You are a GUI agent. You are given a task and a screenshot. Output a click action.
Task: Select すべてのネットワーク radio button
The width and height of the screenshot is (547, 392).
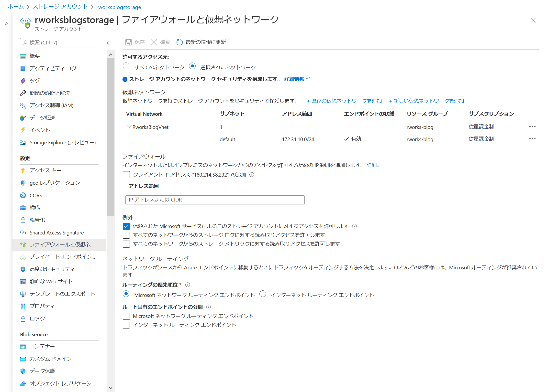point(126,66)
